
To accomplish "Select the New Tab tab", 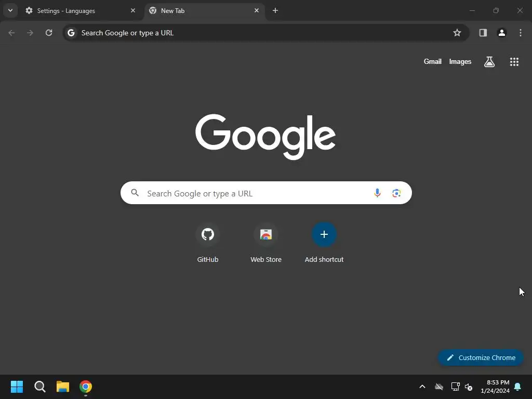I will pos(205,10).
